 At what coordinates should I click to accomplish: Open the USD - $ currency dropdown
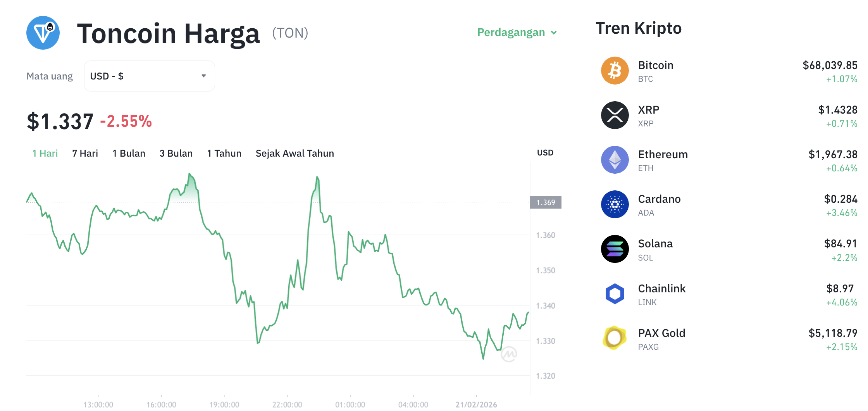tap(149, 76)
